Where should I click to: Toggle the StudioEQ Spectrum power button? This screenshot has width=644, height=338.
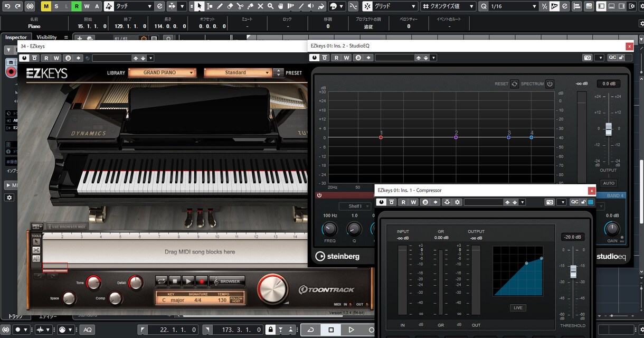550,84
